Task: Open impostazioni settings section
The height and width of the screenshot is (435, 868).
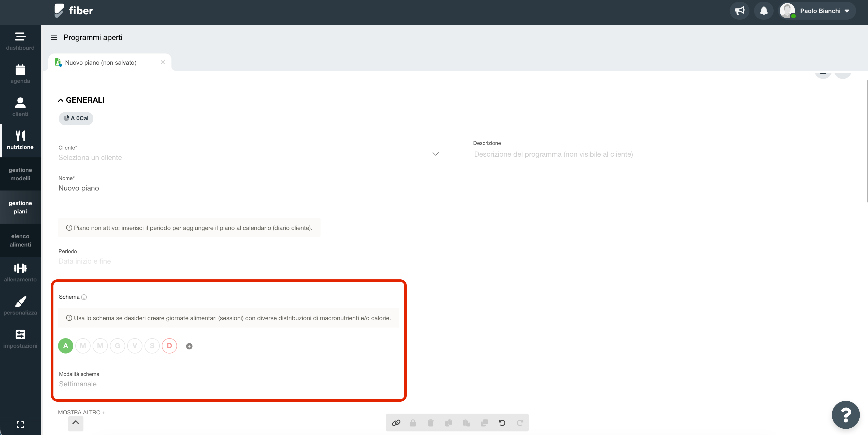Action: [x=20, y=339]
